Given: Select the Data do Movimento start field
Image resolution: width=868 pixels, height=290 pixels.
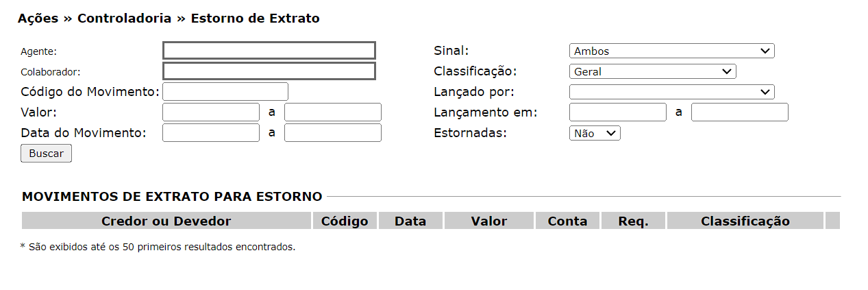Looking at the screenshot, I should (x=210, y=133).
